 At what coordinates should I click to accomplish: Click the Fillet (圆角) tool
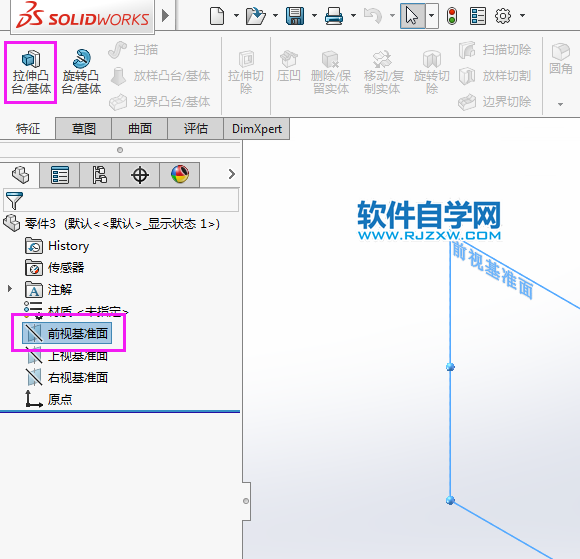tap(561, 59)
